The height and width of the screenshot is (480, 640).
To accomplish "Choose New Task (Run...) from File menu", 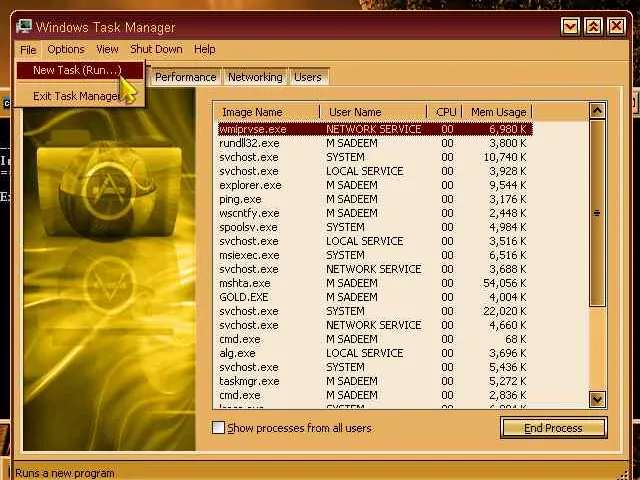I will pyautogui.click(x=80, y=70).
